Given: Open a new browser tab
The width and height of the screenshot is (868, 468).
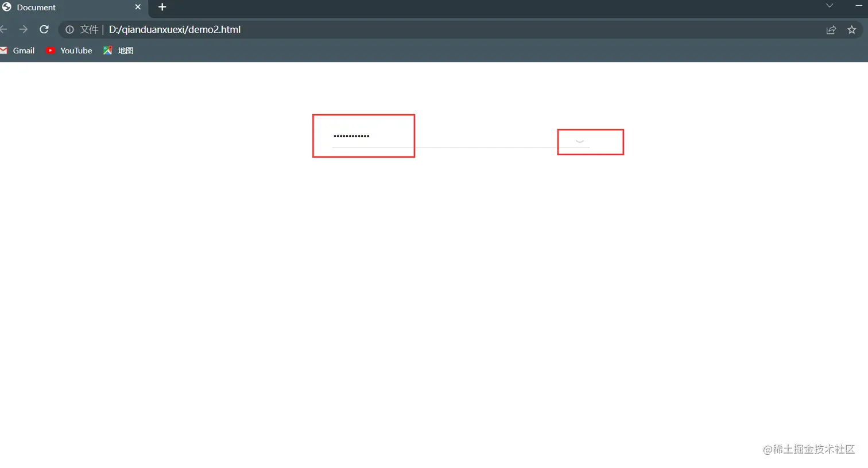Looking at the screenshot, I should pos(162,7).
